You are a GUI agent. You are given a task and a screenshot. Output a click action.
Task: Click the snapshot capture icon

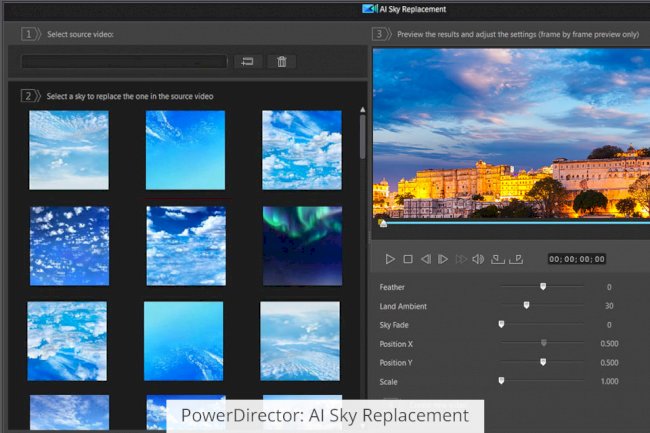point(497,259)
